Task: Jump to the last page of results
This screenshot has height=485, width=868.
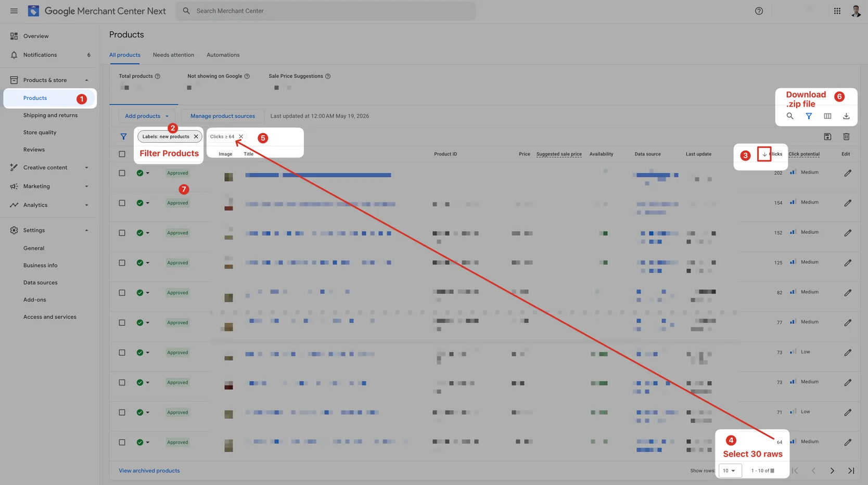Action: (851, 470)
